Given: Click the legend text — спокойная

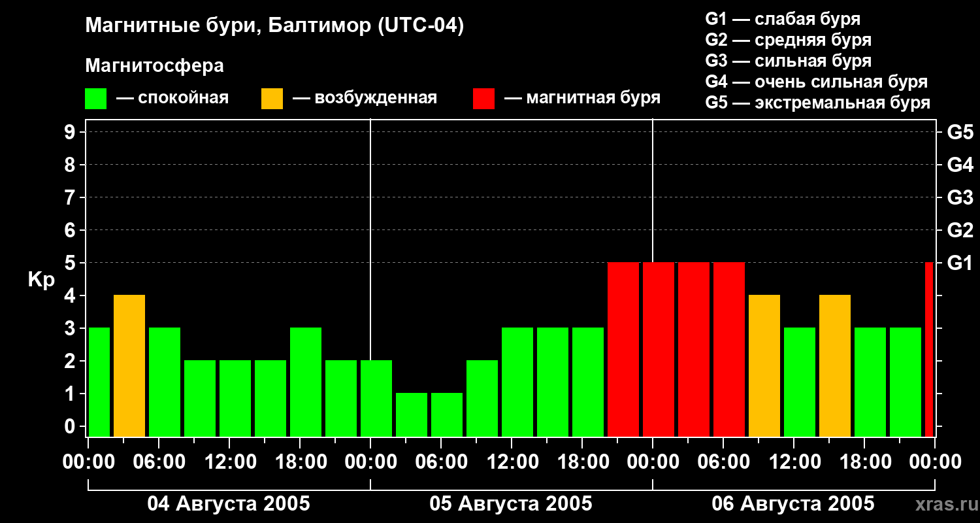Looking at the screenshot, I should 172,98.
